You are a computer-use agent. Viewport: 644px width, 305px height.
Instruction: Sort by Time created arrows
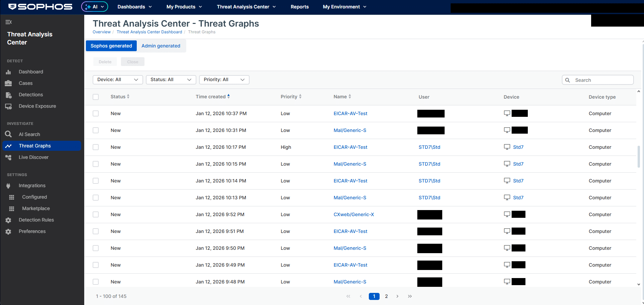click(x=228, y=96)
